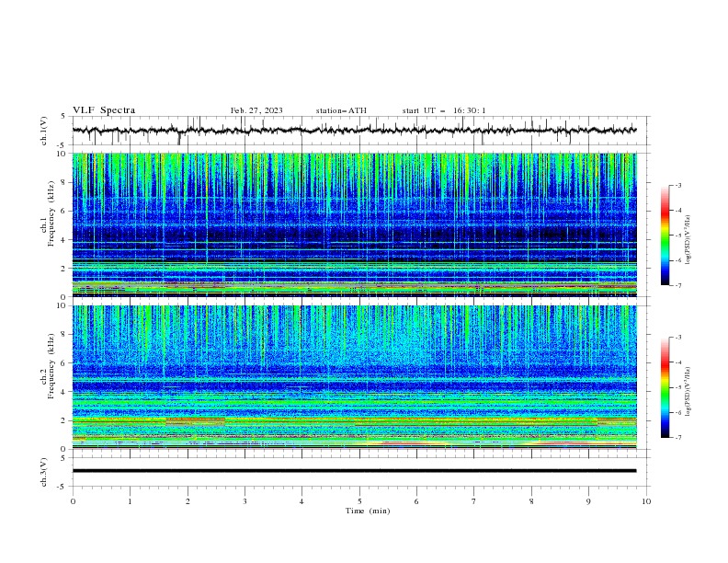Image resolution: width=728 pixels, height=563 pixels.
Task: Click the ch.2 PSD color scale bar
Action: [665, 387]
